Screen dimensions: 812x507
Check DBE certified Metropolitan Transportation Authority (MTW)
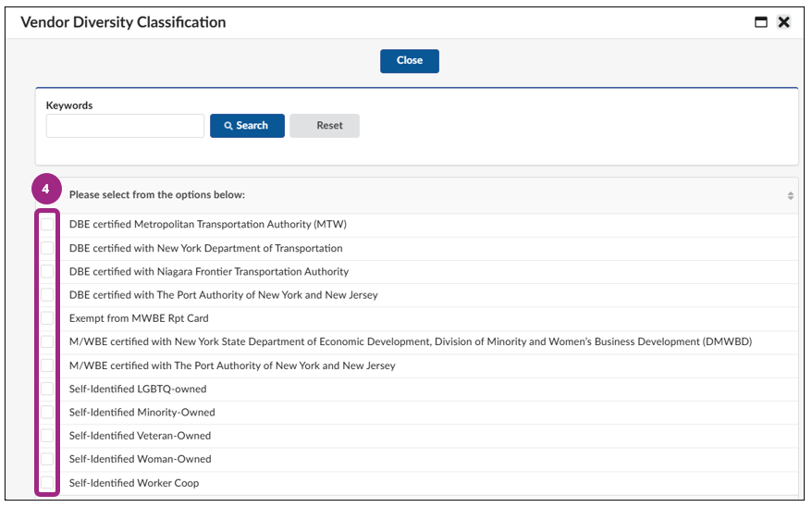click(x=47, y=224)
